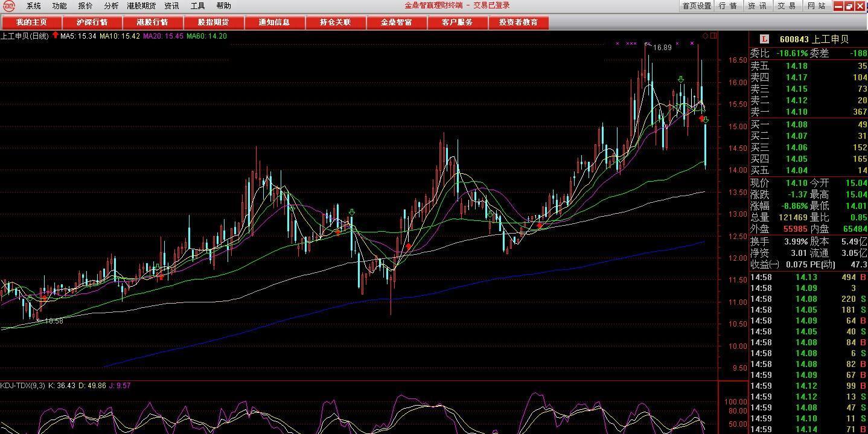The width and height of the screenshot is (868, 434).
Task: Click the MA10: 15.42 indicator label
Action: pos(120,36)
